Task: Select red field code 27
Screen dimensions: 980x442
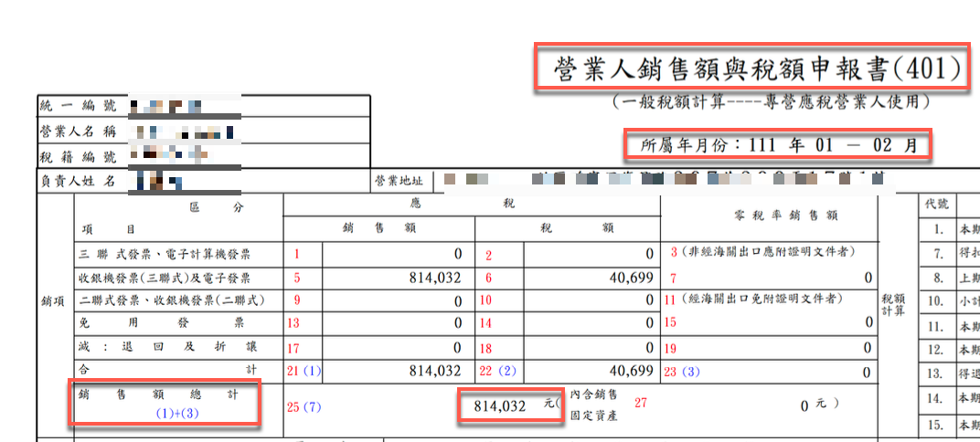Action: pos(641,404)
